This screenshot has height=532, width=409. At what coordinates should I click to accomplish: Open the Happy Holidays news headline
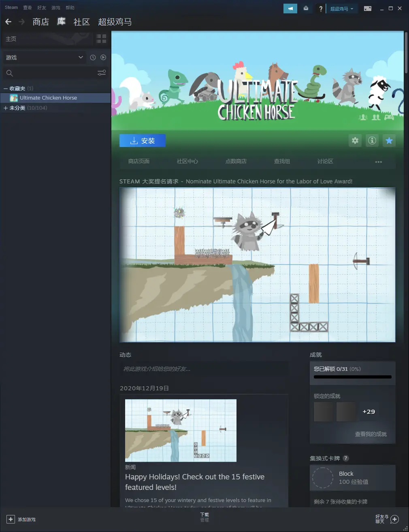[195, 482]
